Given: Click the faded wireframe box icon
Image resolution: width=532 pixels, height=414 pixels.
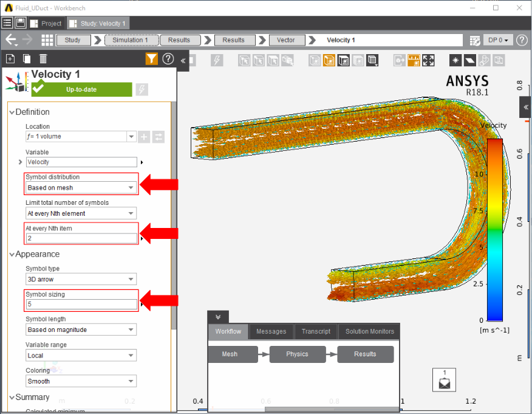Looking at the screenshot, I should click(x=499, y=61).
